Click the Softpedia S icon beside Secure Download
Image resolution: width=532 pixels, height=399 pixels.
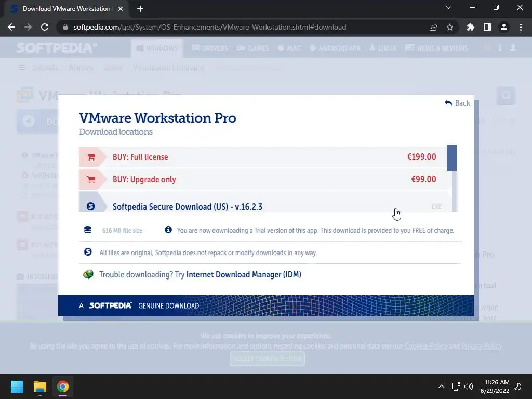[90, 206]
